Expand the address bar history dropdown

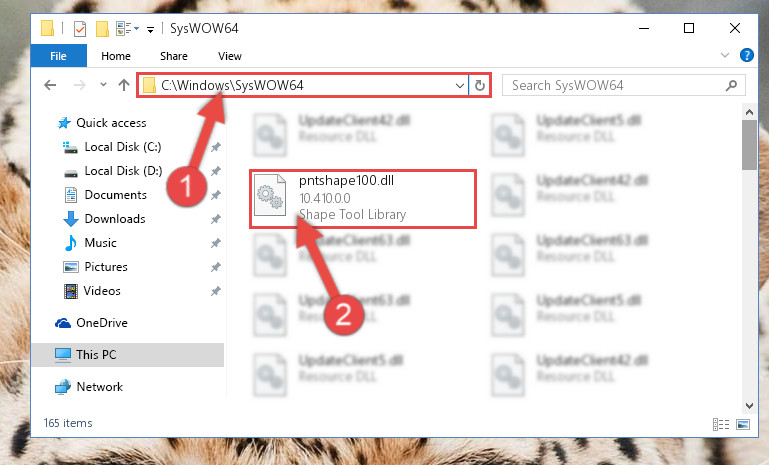point(460,85)
